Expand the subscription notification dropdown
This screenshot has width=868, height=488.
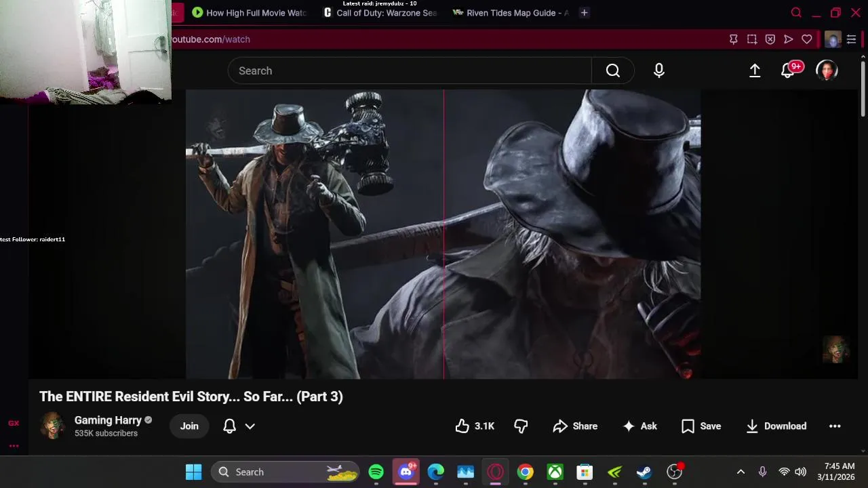tap(250, 426)
